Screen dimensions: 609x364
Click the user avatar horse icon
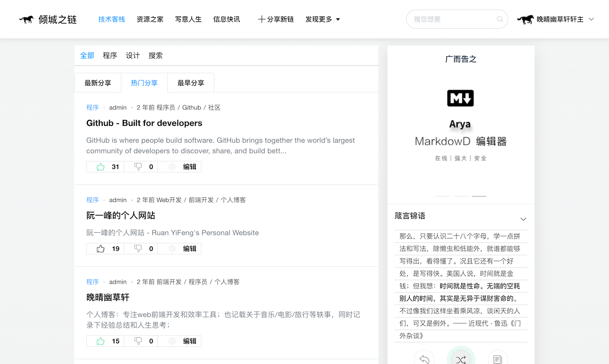tap(526, 20)
